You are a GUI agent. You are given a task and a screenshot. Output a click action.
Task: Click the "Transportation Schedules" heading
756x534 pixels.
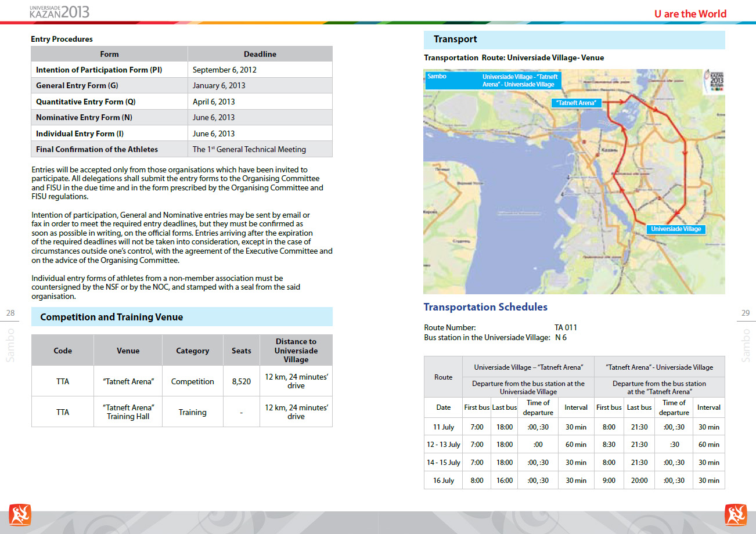tap(485, 307)
